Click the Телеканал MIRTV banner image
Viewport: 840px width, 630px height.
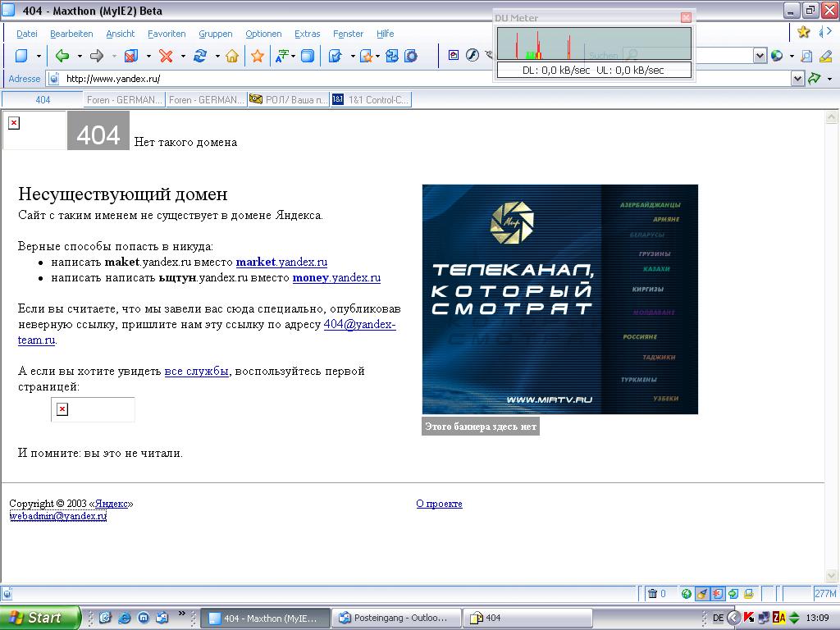(x=559, y=299)
